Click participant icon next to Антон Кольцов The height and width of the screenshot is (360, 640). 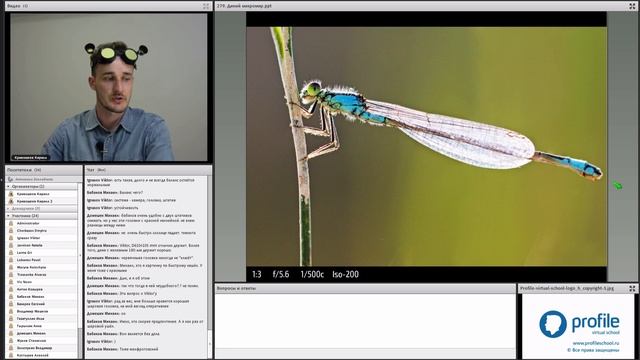click(11, 289)
